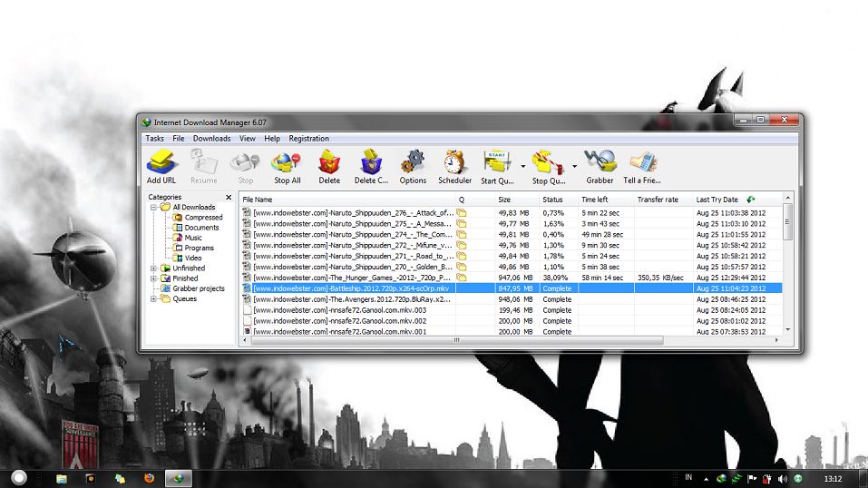868x488 pixels.
Task: Select the Compressed category
Action: 203,218
